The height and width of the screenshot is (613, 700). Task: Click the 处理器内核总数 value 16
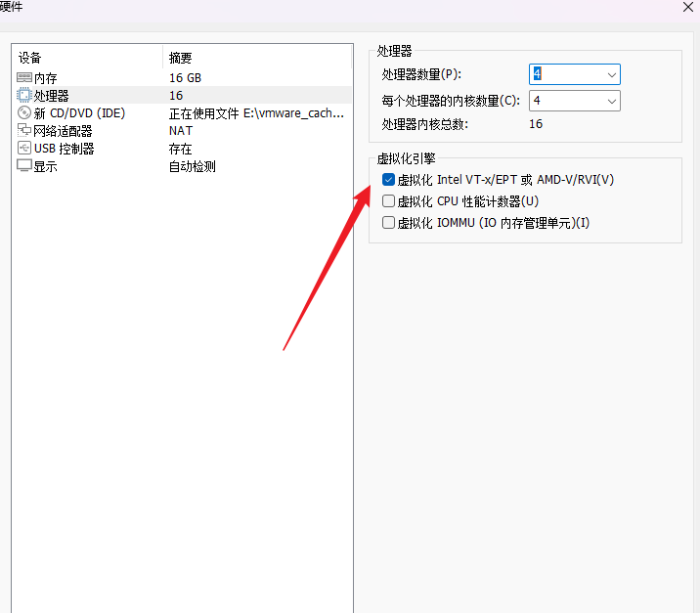(x=536, y=123)
